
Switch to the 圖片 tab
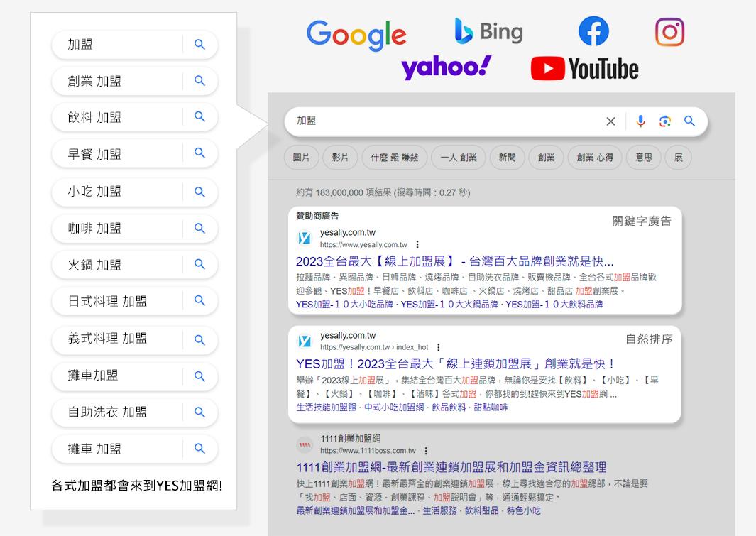tap(301, 158)
